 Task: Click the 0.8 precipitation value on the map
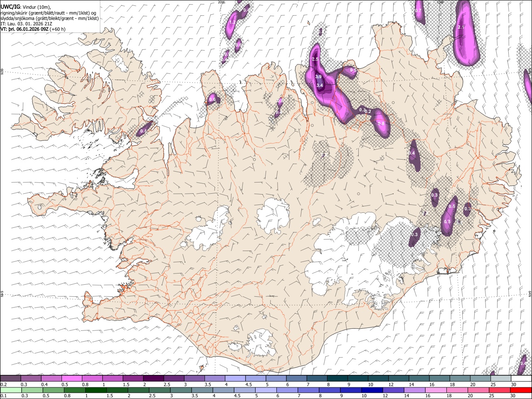coord(382,123)
